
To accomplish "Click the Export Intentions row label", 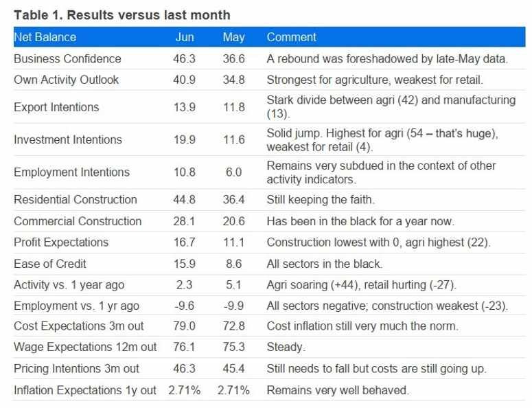I will coord(56,107).
